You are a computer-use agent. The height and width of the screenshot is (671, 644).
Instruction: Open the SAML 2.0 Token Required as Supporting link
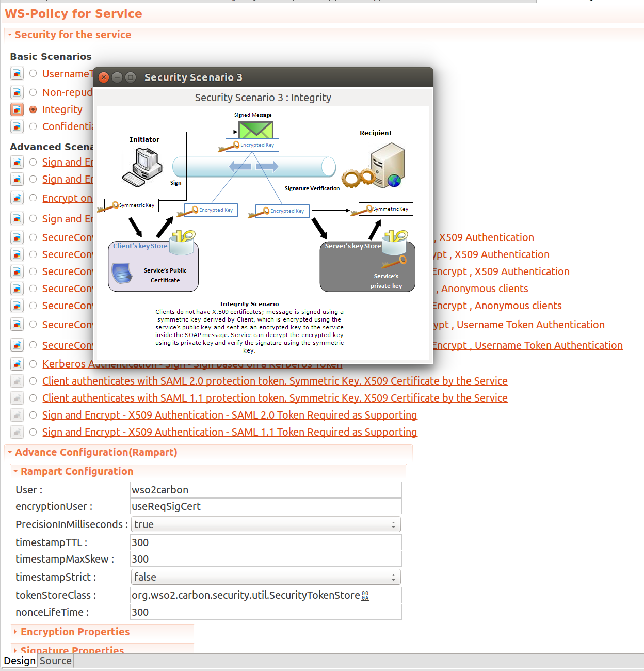pos(230,415)
